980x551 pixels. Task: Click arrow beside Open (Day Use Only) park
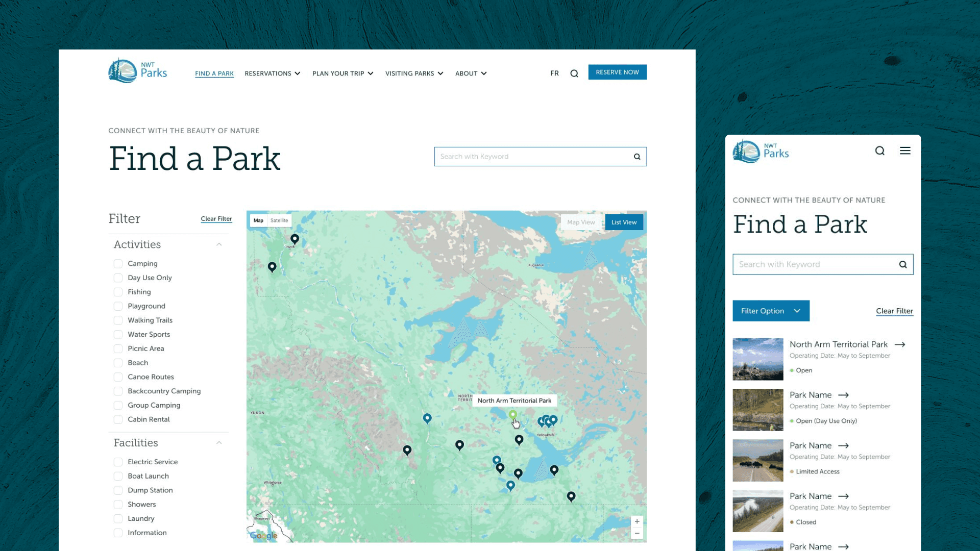(844, 395)
